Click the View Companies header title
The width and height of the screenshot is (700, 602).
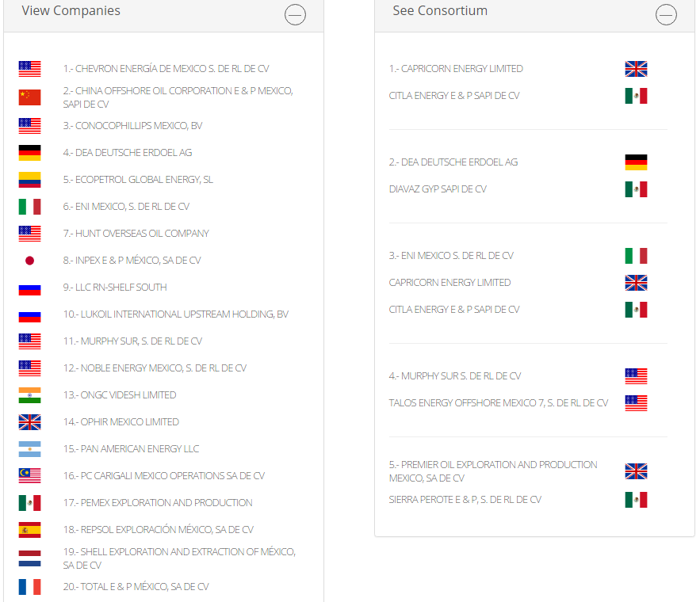point(71,11)
